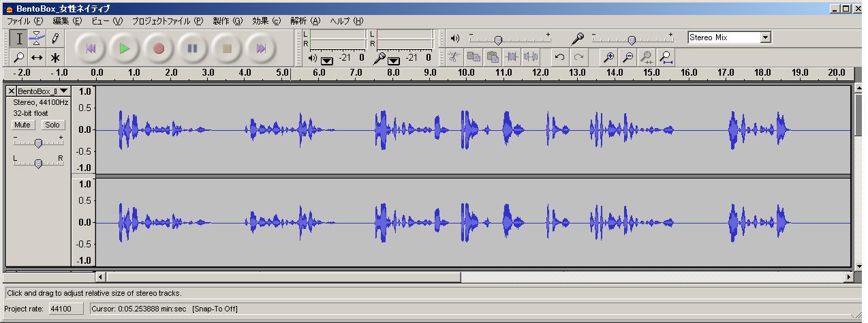Select the Selection (I-beam) tool

pos(19,39)
